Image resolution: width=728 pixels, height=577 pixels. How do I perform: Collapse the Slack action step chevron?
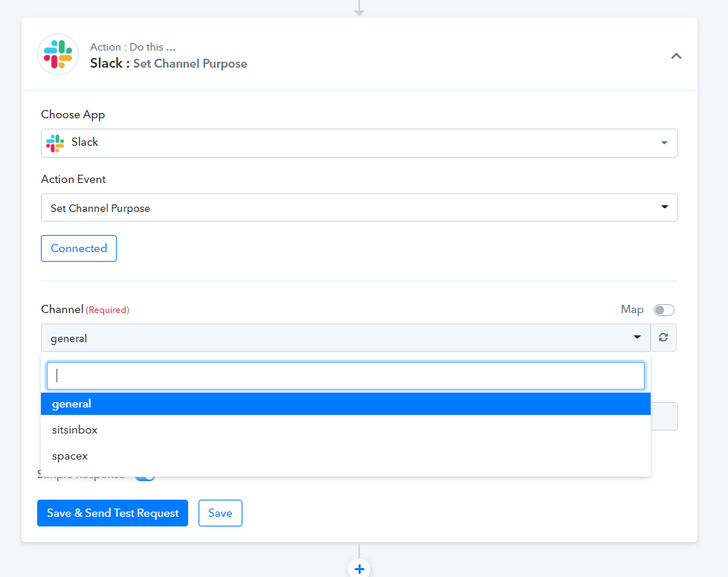pyautogui.click(x=676, y=57)
